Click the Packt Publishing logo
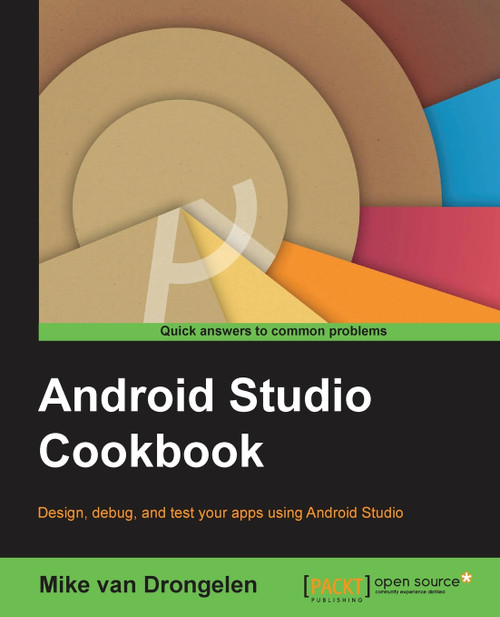Image resolution: width=500 pixels, height=617 pixels. tap(337, 589)
